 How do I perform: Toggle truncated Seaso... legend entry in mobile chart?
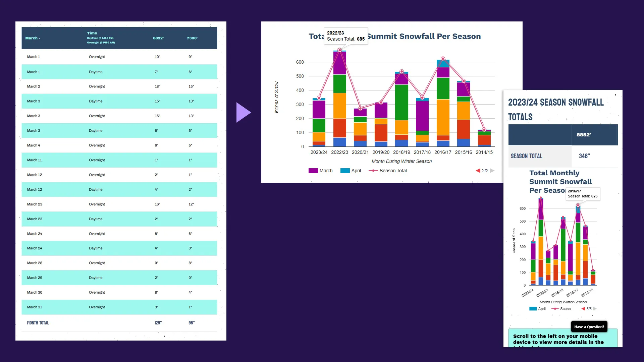coord(563,309)
